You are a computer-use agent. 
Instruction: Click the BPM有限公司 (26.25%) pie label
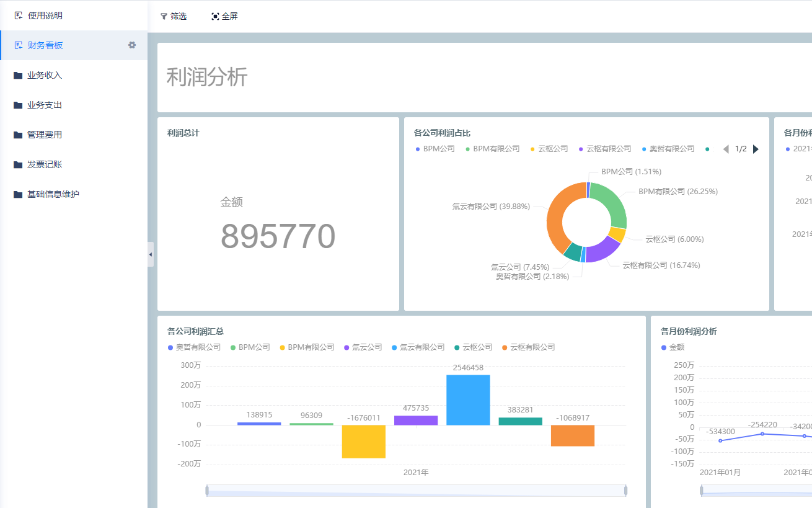678,192
